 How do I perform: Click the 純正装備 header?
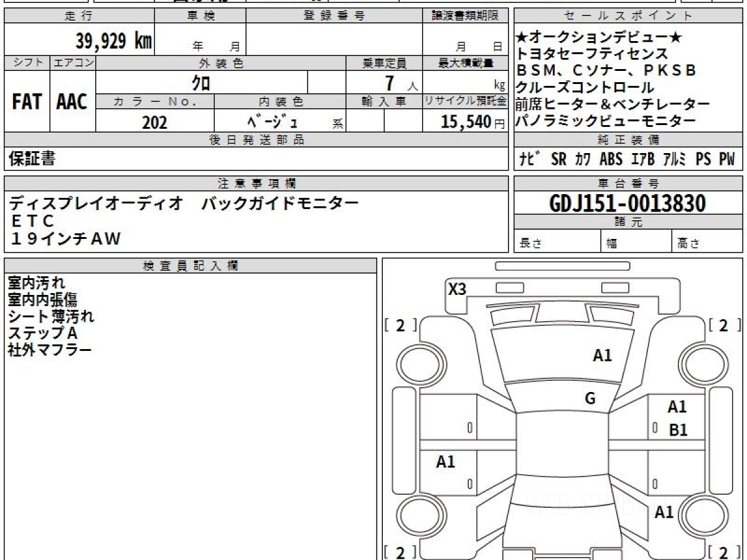click(628, 140)
